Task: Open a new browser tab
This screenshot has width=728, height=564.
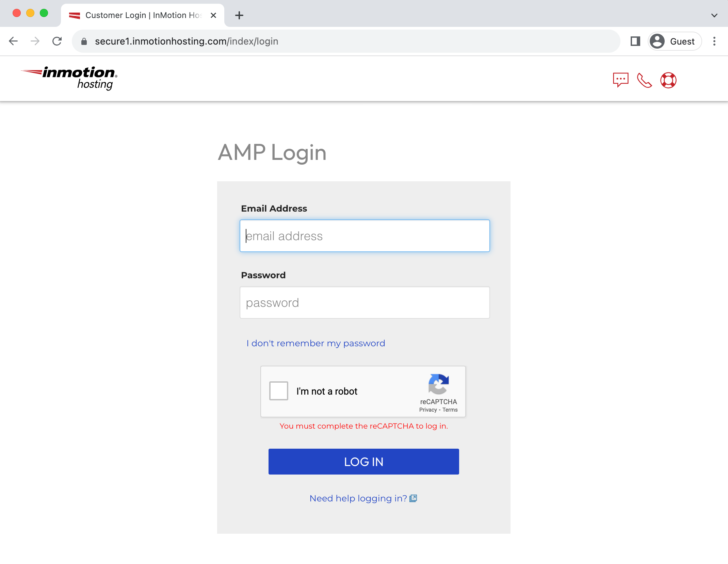Action: coord(239,15)
